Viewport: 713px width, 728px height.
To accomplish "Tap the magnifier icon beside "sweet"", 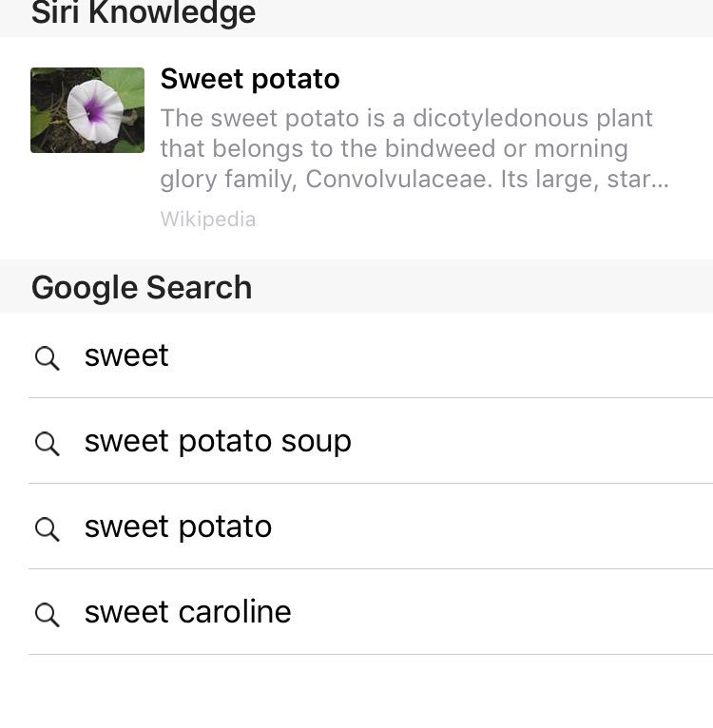I will [47, 357].
